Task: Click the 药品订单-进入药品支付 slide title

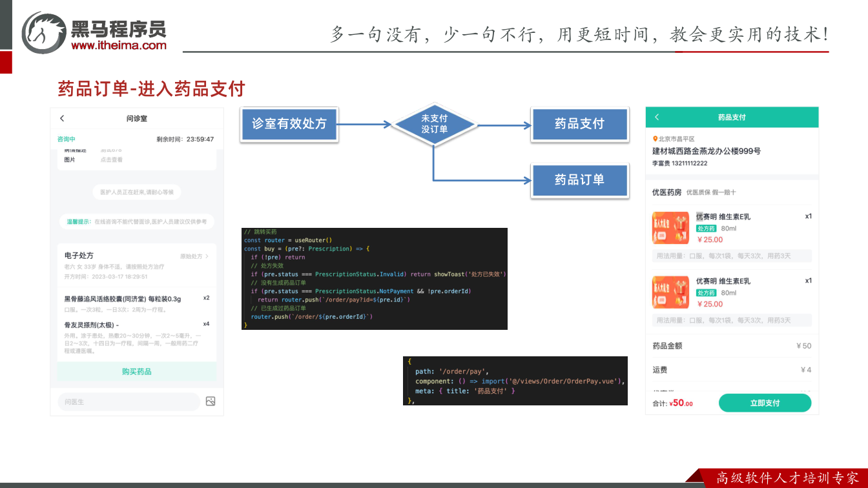Action: (x=152, y=88)
